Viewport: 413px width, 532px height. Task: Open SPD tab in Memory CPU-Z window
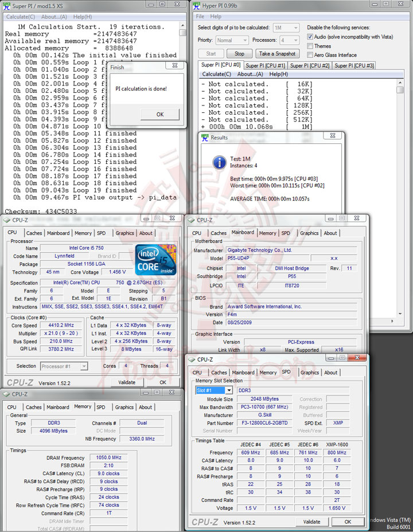(x=101, y=407)
